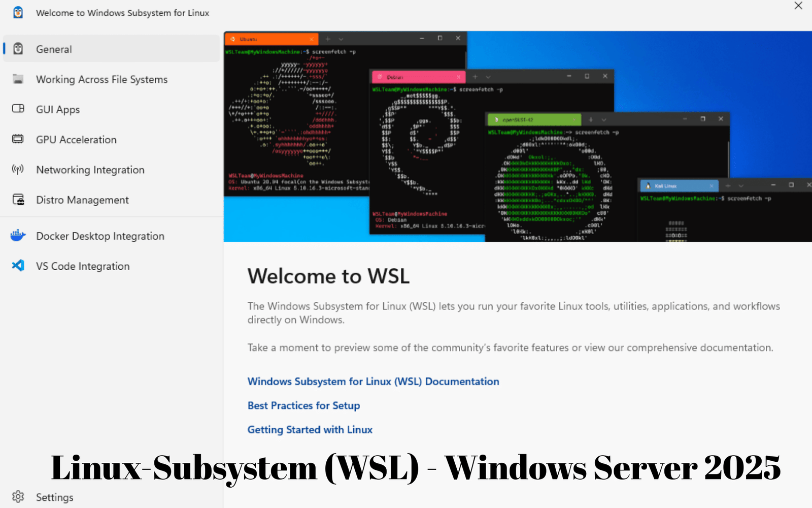Click the Ubuntu logo on the terminal tab
Viewport: 812px width, 508px height.
click(232, 39)
